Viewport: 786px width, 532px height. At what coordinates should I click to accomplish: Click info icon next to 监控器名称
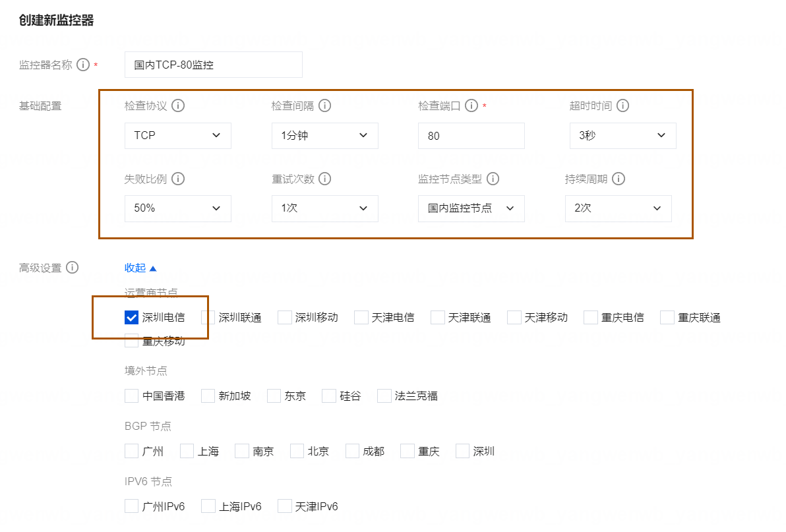tap(83, 65)
